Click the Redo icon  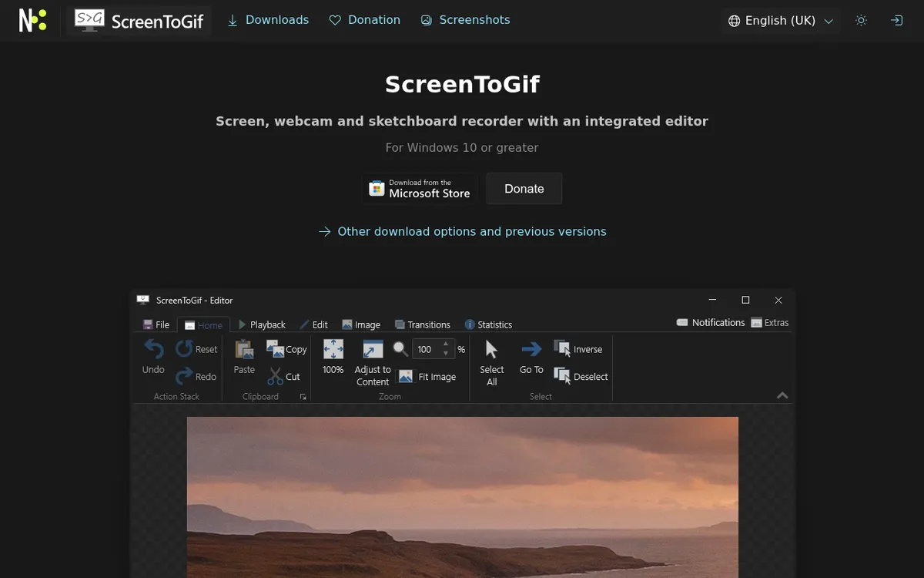click(x=184, y=377)
